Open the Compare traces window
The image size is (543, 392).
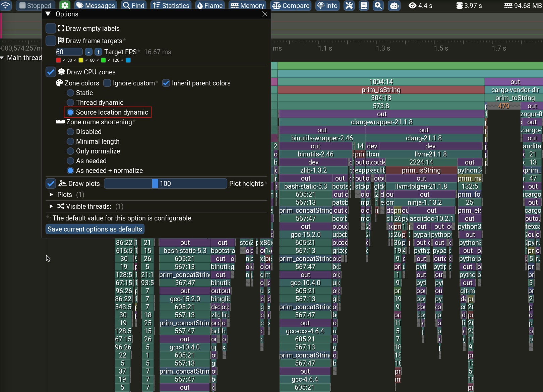291,5
